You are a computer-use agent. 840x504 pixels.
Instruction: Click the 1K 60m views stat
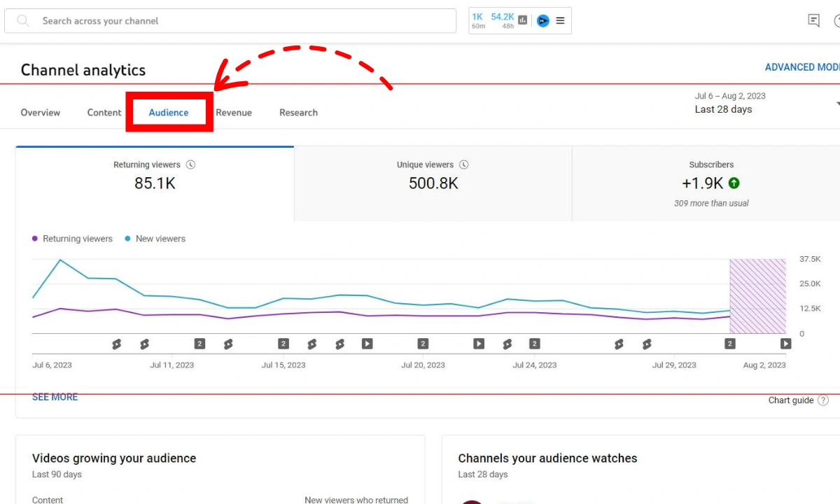478,21
